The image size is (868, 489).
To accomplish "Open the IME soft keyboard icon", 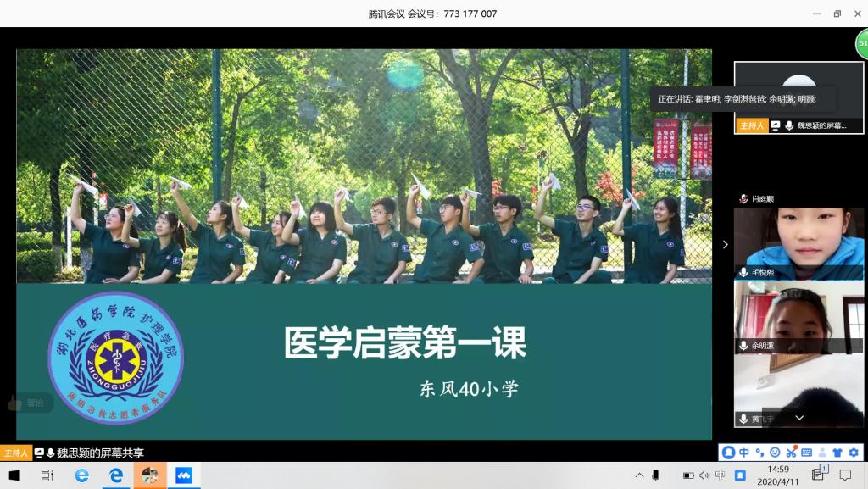I will tap(806, 453).
